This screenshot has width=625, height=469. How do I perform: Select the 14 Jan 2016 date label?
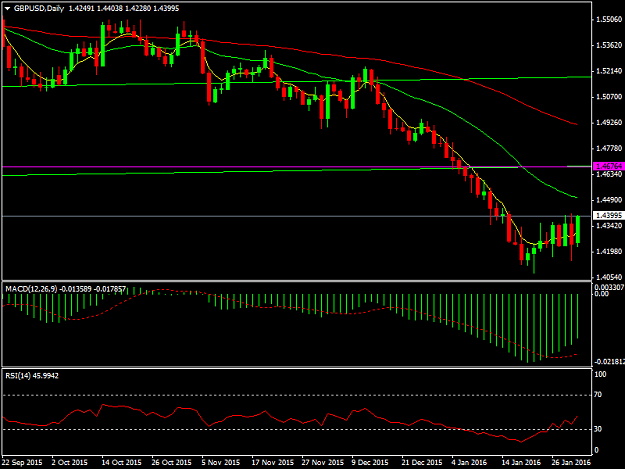point(521,463)
